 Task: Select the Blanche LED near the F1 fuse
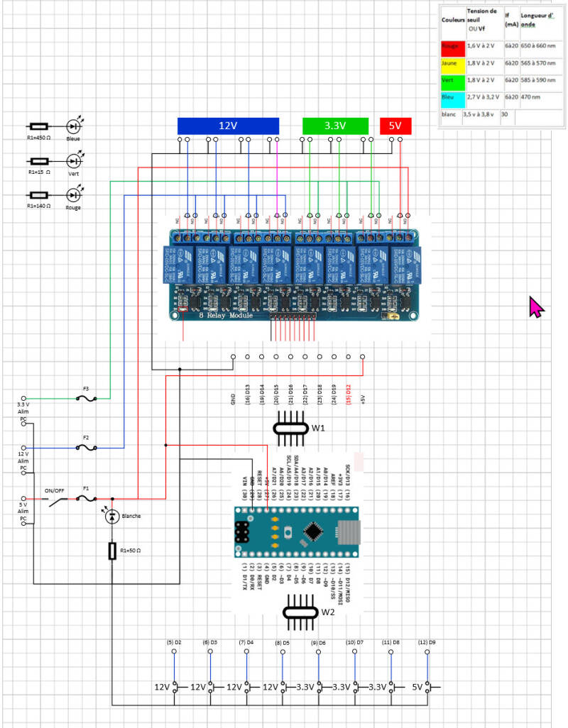(112, 515)
